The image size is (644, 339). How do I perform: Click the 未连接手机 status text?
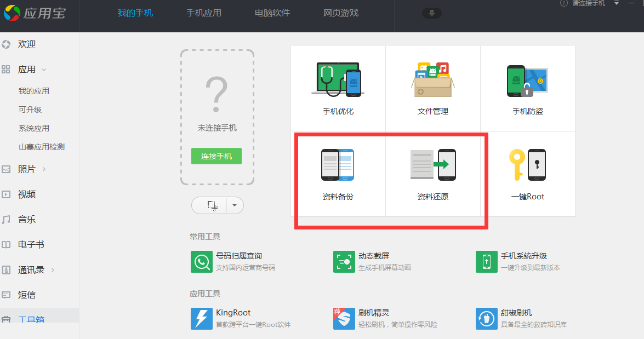point(217,128)
